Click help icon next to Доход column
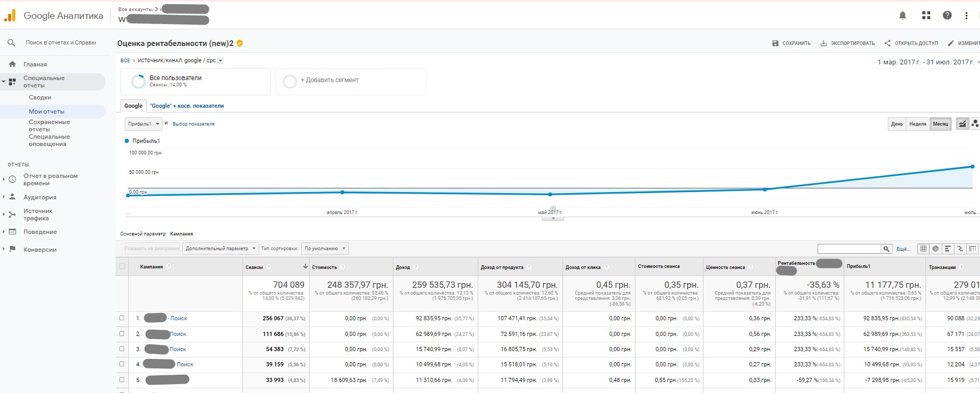Image resolution: width=980 pixels, height=393 pixels. [x=415, y=267]
